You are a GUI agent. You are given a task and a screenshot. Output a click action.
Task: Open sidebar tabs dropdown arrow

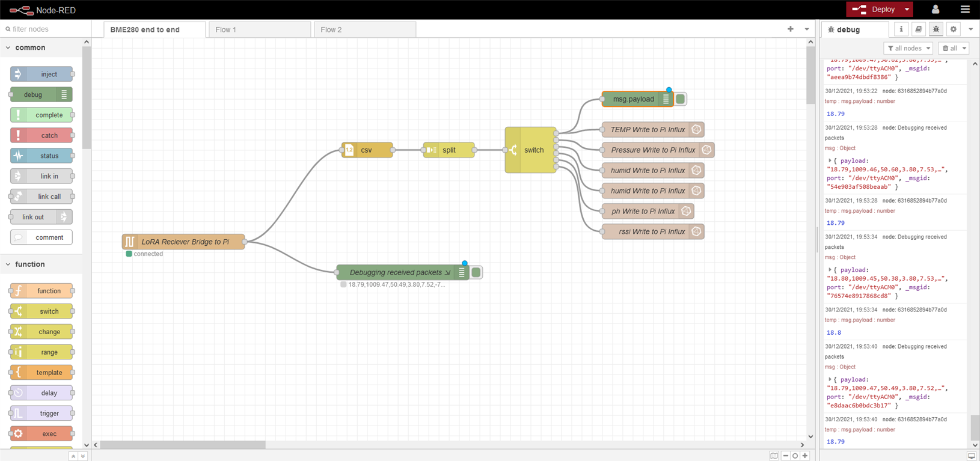(970, 29)
